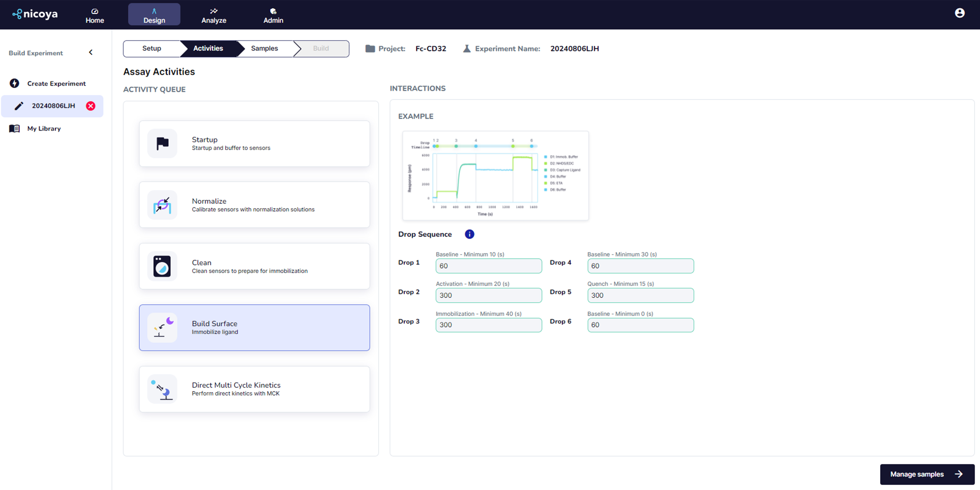980x490 pixels.
Task: Click the Drop 1 baseline field
Action: (x=488, y=266)
